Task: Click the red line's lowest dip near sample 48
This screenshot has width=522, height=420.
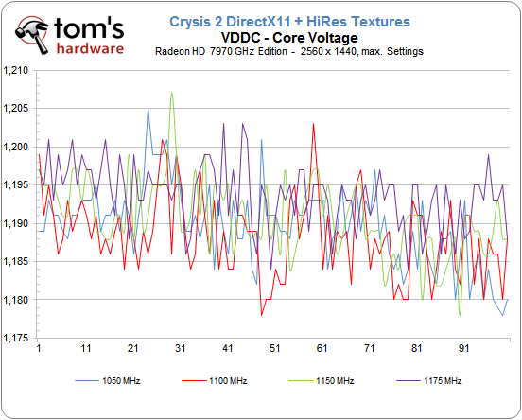Action: [x=262, y=315]
